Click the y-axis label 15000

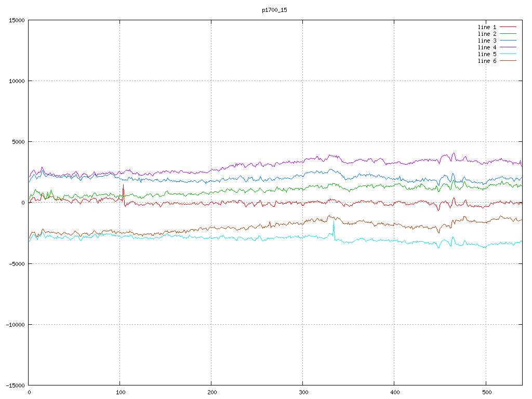[x=17, y=20]
